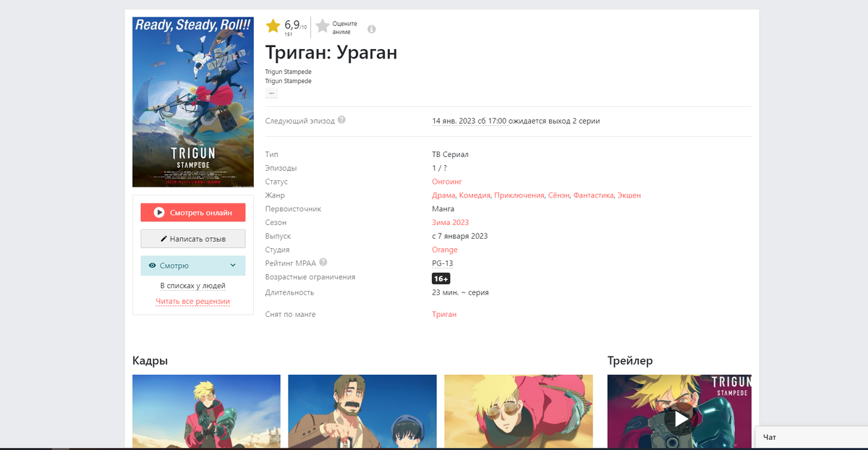Image resolution: width=868 pixels, height=450 pixels.
Task: Open the Триган manga link
Action: click(444, 315)
